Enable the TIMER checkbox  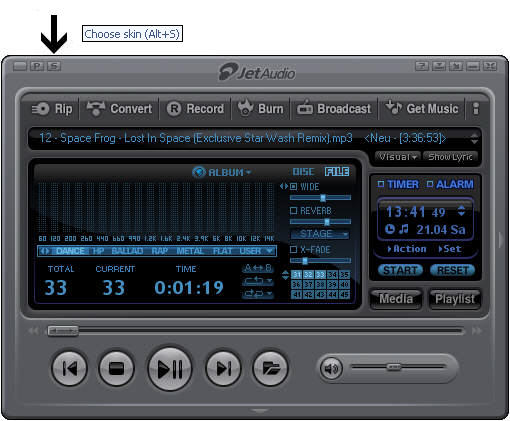[381, 184]
